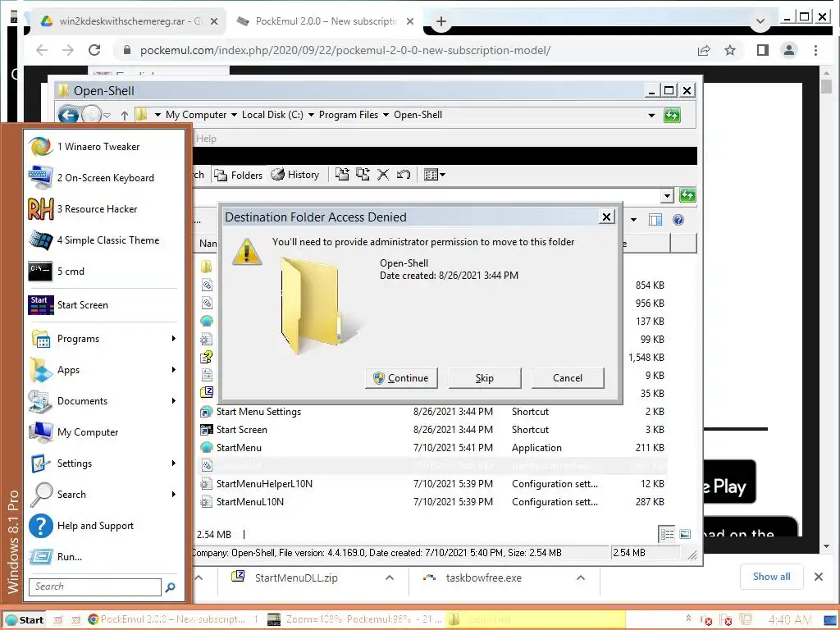Go back in the Open-Shell explorer window
The width and height of the screenshot is (840, 630).
click(x=68, y=115)
